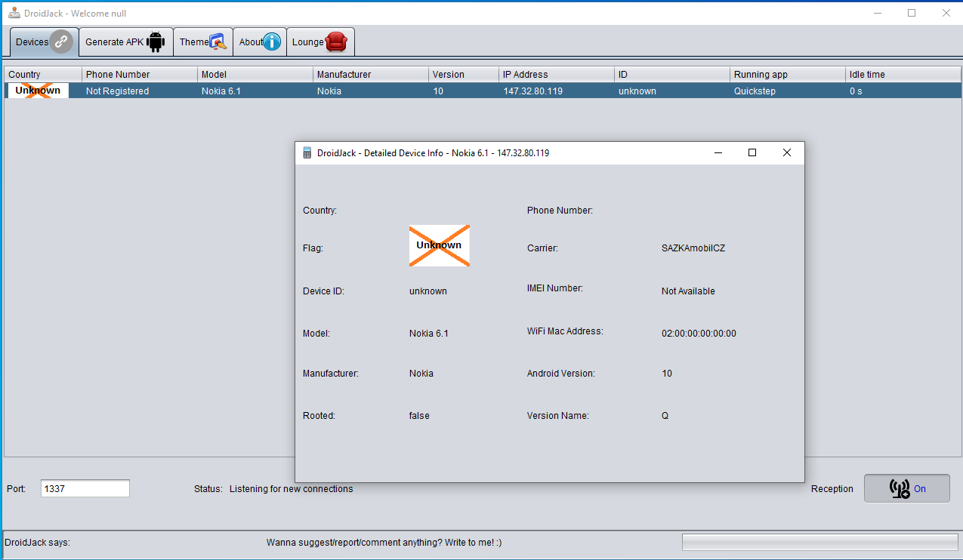
Task: Click the WiFi MAC address 02:00:00:00:00:00
Action: point(699,333)
